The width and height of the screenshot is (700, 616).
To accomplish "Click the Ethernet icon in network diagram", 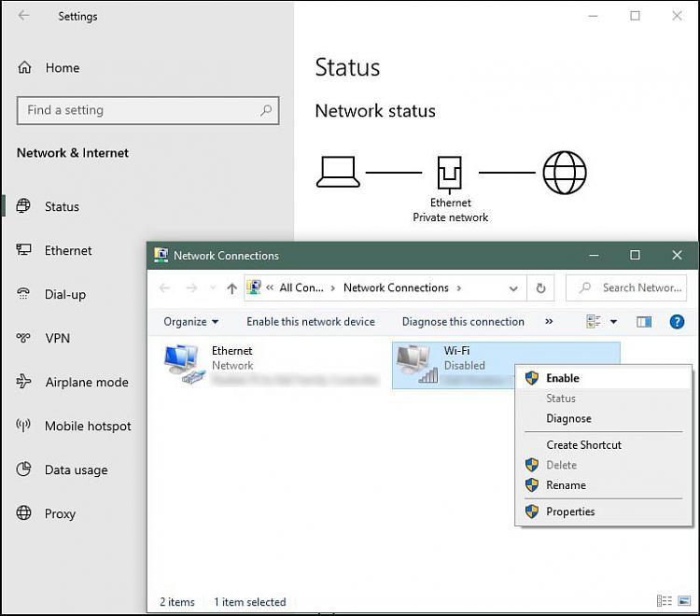I will [450, 175].
